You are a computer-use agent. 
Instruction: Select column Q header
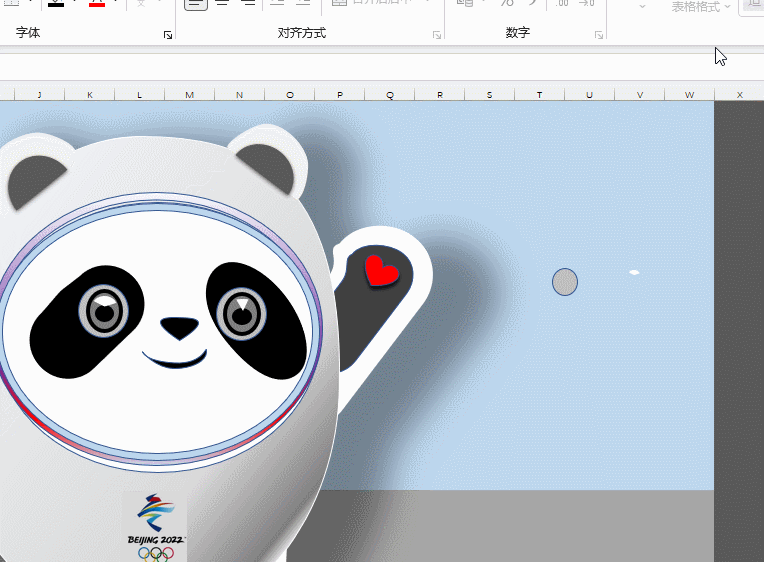389,95
